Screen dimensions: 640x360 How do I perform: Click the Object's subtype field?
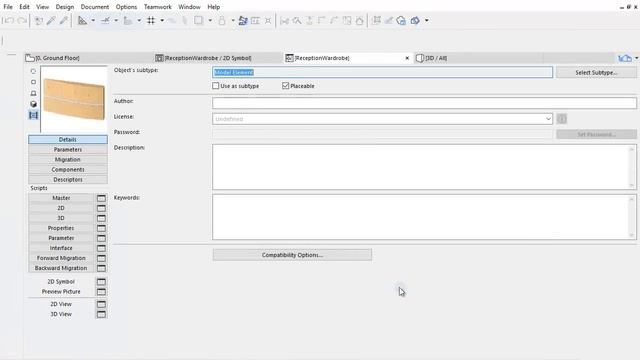coord(382,72)
